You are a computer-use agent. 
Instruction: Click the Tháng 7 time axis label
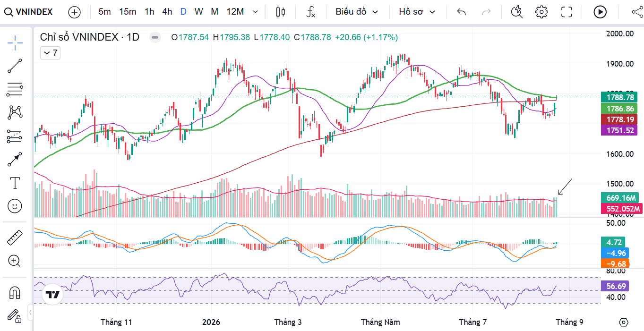[473, 322]
